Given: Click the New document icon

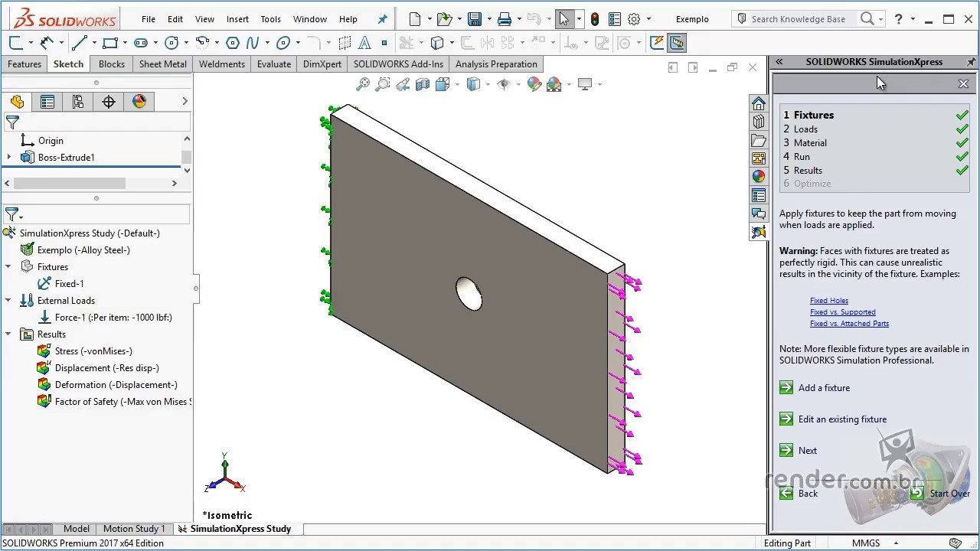Looking at the screenshot, I should click(414, 19).
